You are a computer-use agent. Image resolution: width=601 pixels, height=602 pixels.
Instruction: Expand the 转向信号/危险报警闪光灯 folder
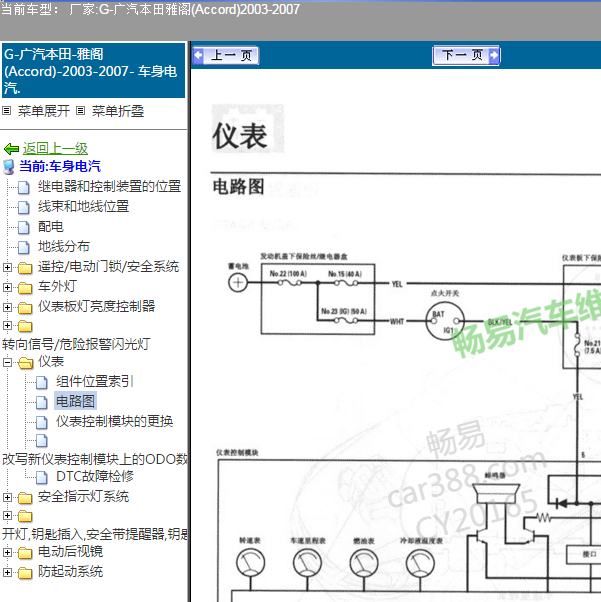coord(7,326)
